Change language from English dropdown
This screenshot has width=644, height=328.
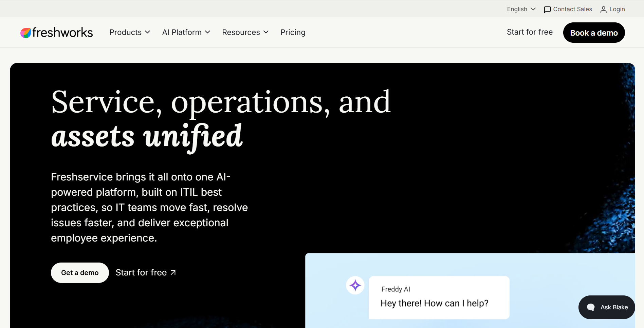(x=521, y=9)
